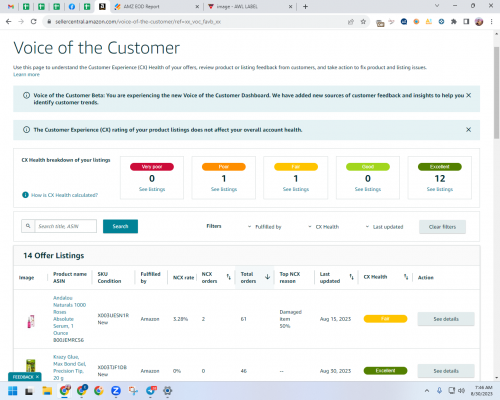The image size is (500, 400).
Task: Open How is CX Health calculated link
Action: click(64, 195)
